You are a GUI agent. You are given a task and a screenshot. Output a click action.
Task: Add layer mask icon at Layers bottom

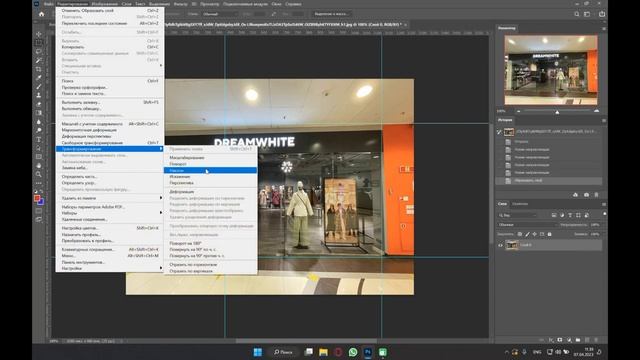click(560, 340)
